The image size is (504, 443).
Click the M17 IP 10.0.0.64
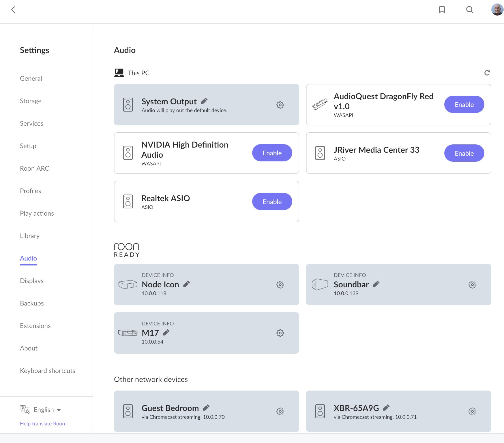point(152,342)
